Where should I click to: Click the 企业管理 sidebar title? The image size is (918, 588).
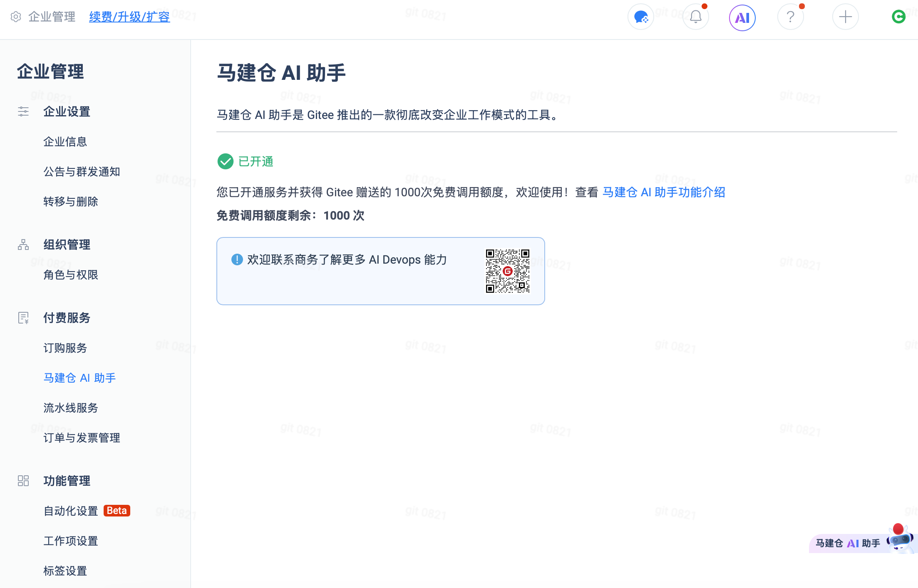50,72
